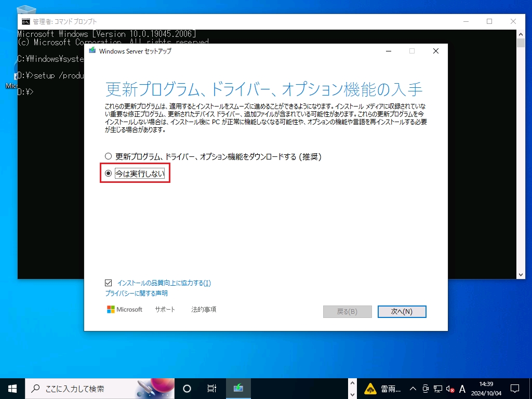Image resolution: width=532 pixels, height=399 pixels.
Task: Open the weather 雷雨 widget in taskbar
Action: 382,389
